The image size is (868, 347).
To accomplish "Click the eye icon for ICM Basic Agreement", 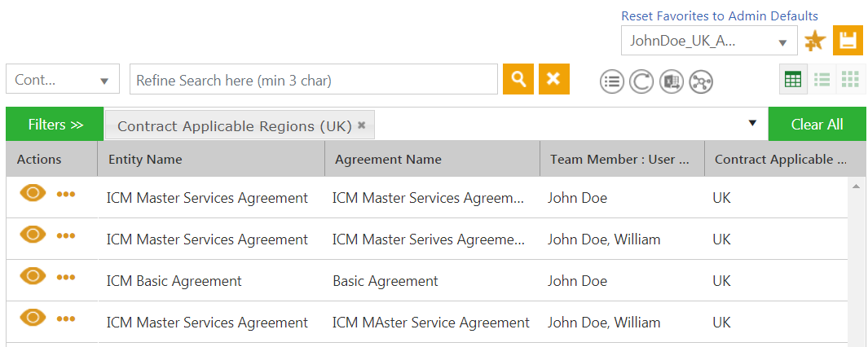I will [x=33, y=276].
